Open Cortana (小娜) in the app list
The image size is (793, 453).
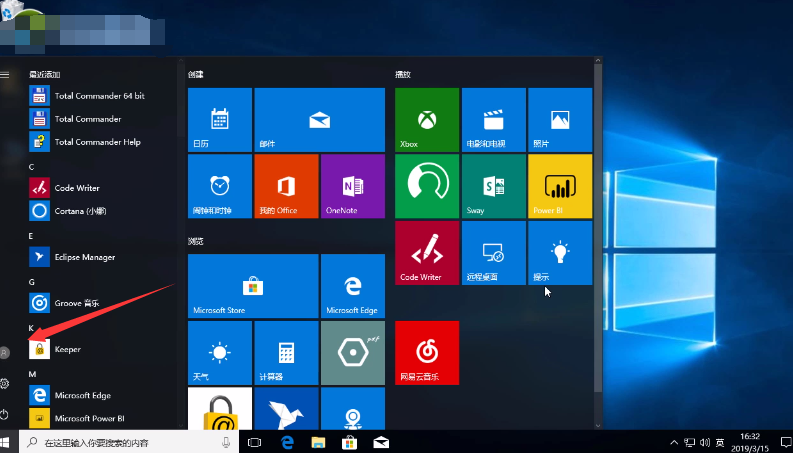(x=101, y=211)
